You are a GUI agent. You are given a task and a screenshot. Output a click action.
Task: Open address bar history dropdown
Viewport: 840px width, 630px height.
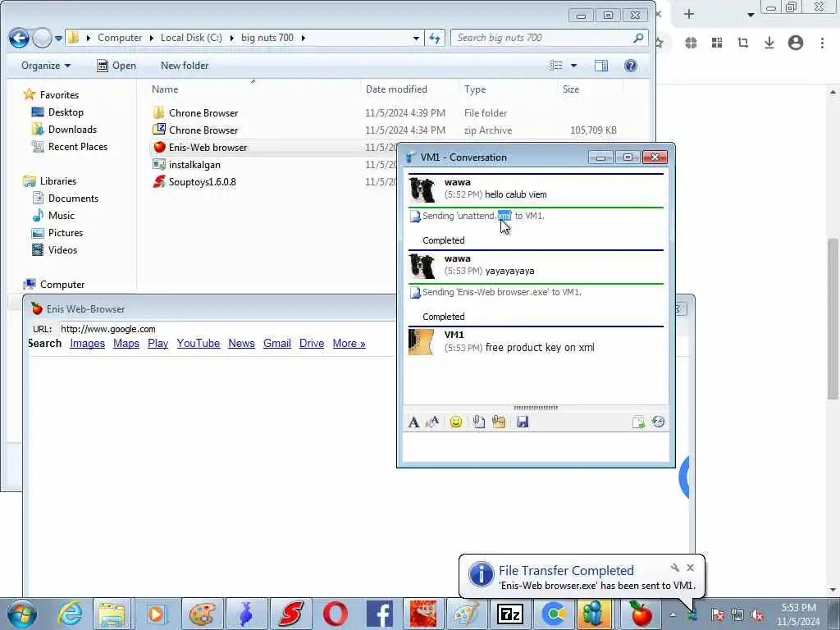tap(416, 38)
